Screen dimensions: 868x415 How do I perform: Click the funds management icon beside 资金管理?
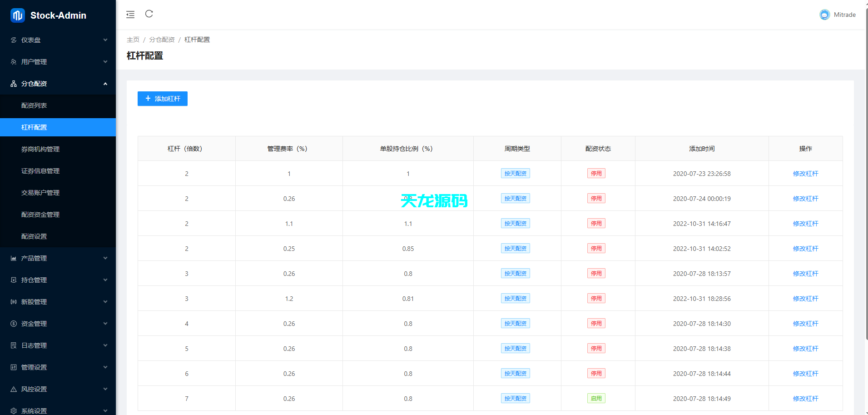(13, 323)
